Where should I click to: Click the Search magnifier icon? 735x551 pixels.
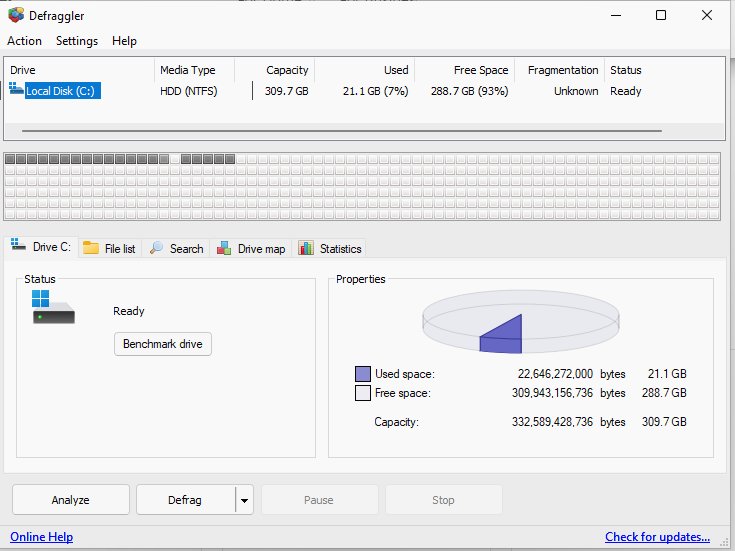[x=157, y=248]
